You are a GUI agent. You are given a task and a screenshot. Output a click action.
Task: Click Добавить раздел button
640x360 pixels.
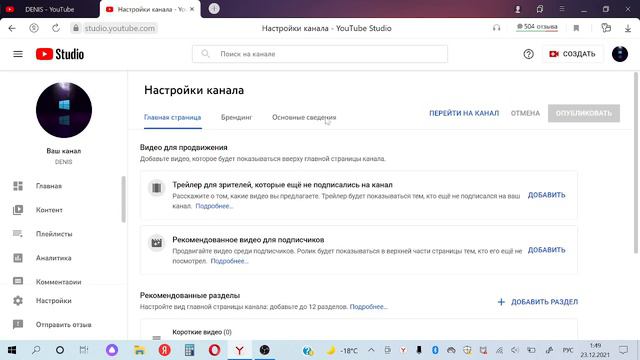[538, 302]
